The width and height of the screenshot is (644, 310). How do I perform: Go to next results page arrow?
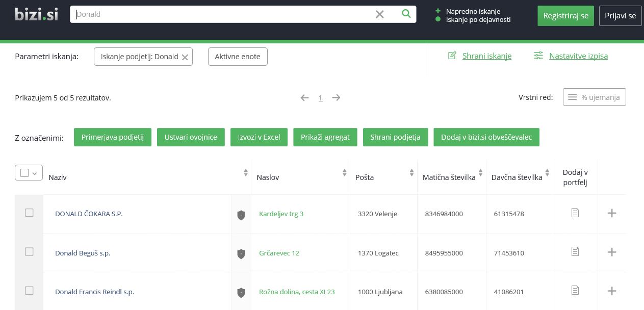point(336,97)
